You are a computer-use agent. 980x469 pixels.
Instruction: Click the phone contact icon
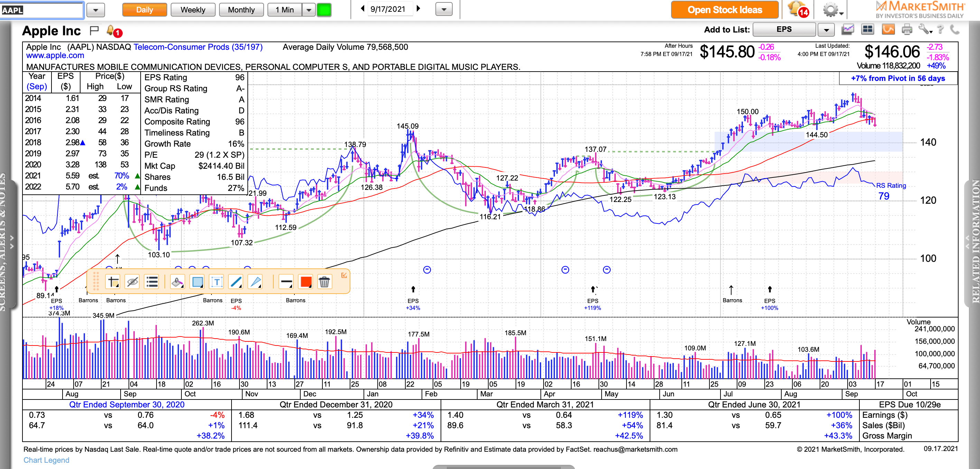pyautogui.click(x=954, y=29)
